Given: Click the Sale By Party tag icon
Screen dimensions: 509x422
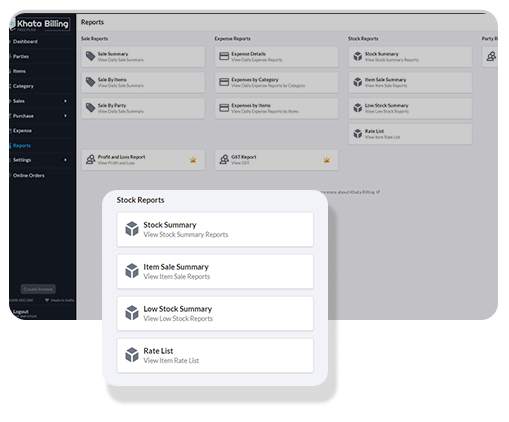Looking at the screenshot, I should pyautogui.click(x=90, y=108).
